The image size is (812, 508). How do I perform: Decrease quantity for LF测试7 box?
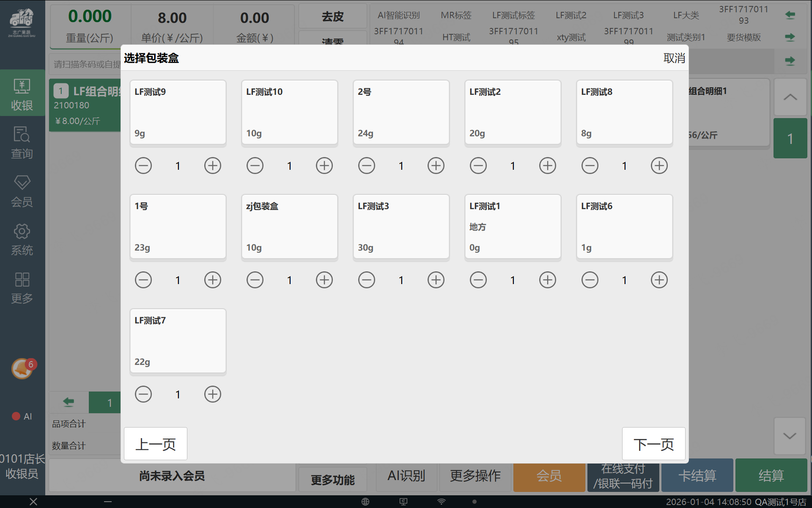click(x=143, y=394)
